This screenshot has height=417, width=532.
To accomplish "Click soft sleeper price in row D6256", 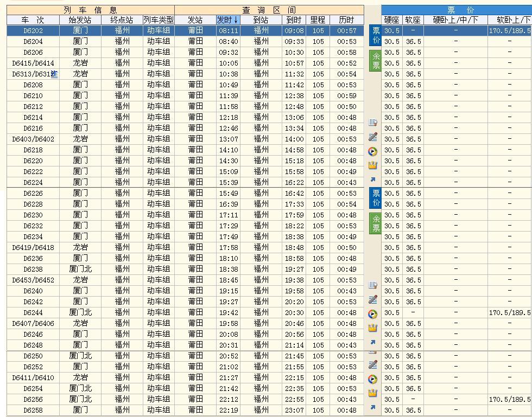I will coord(510,400).
